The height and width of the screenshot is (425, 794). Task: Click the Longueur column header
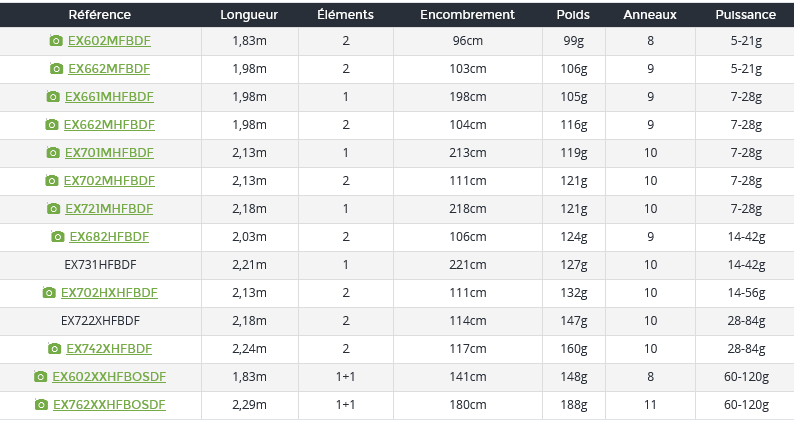coord(249,15)
